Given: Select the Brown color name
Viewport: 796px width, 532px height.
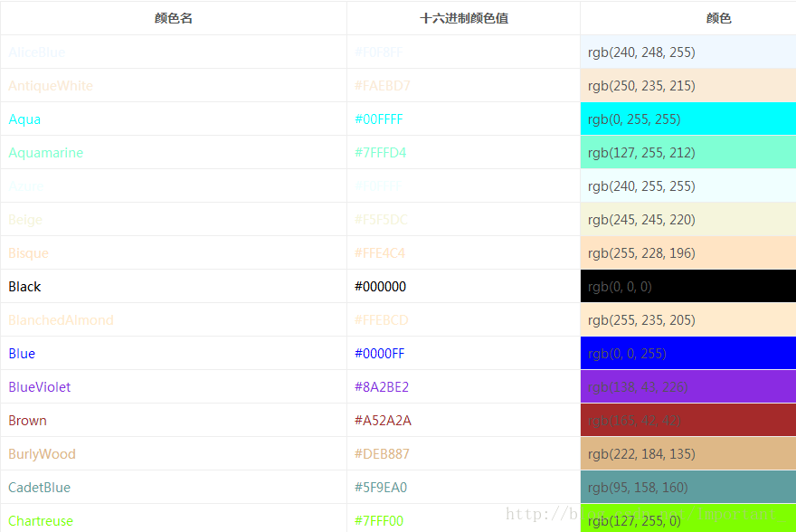Looking at the screenshot, I should 27,421.
